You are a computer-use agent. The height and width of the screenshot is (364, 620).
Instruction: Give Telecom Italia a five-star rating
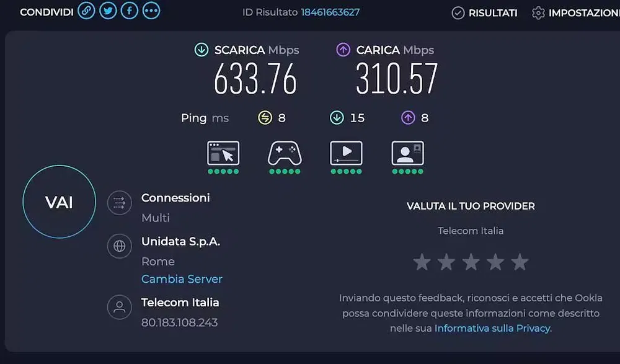click(520, 262)
